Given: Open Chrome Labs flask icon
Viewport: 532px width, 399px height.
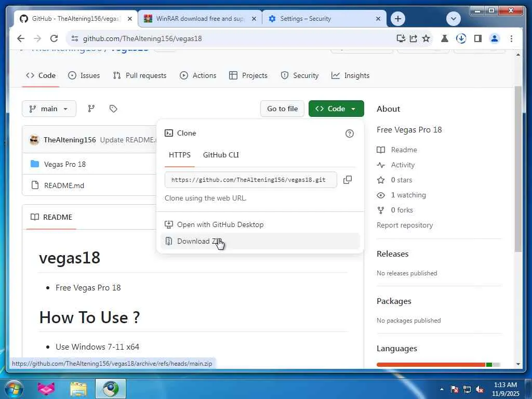Looking at the screenshot, I should coord(445,38).
